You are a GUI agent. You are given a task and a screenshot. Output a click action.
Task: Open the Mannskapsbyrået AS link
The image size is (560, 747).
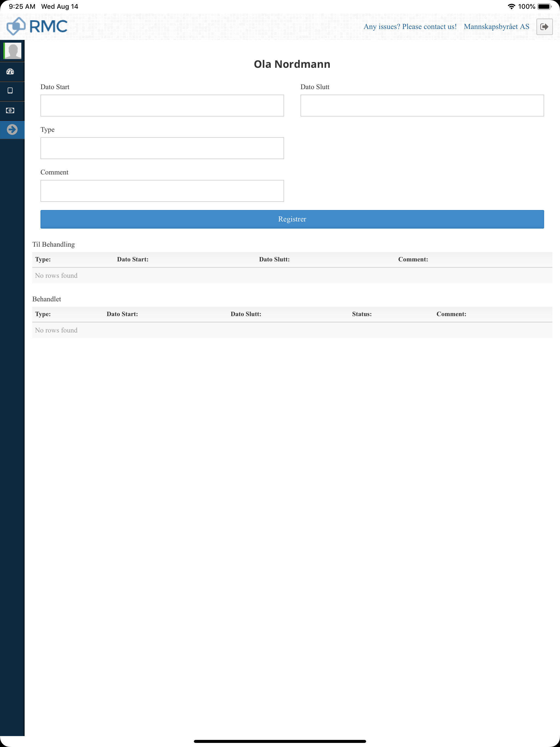(497, 27)
